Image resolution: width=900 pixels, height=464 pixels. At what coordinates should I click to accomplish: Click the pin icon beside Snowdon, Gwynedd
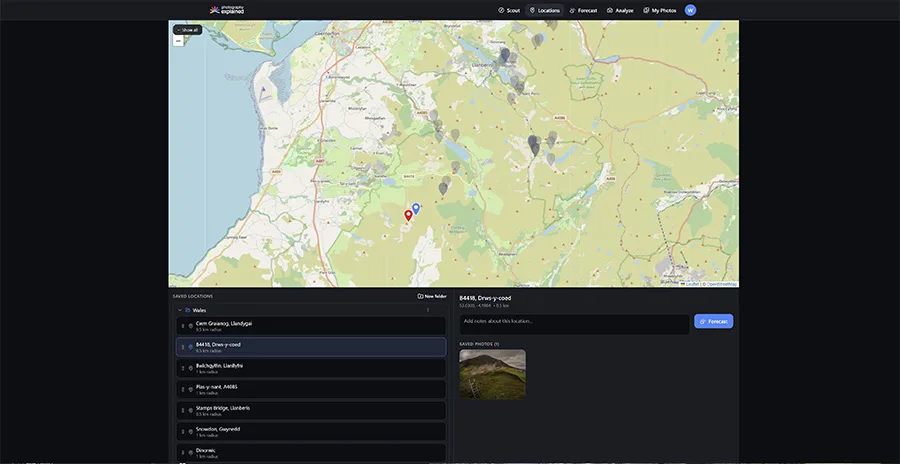tap(190, 431)
